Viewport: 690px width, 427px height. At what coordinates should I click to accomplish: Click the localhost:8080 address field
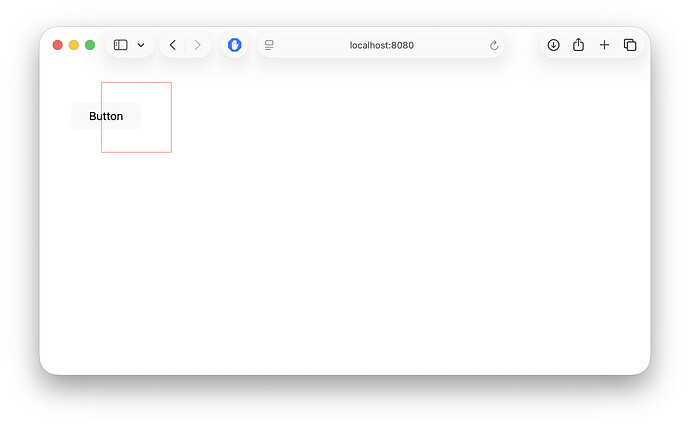(x=381, y=45)
